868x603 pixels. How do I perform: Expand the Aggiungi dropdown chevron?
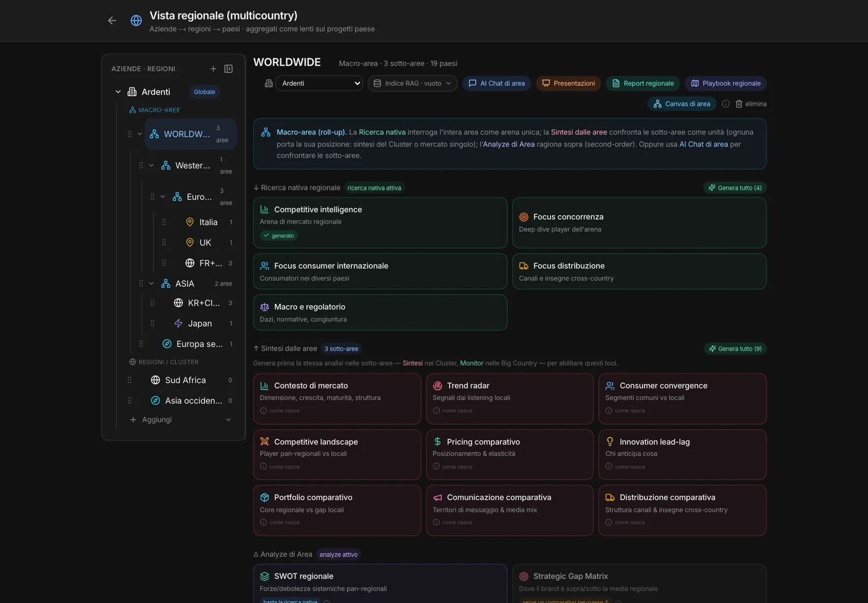pyautogui.click(x=228, y=420)
